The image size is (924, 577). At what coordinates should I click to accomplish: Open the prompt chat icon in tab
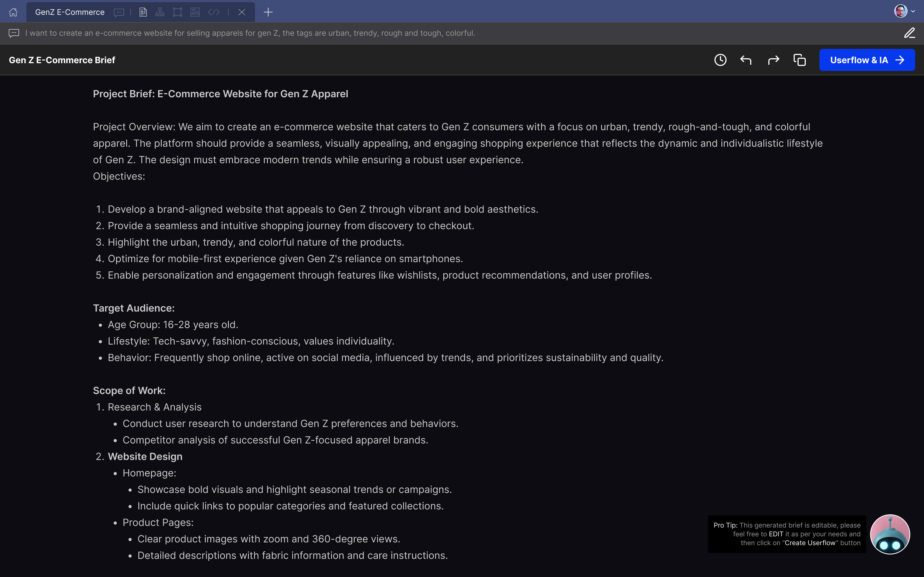click(119, 12)
